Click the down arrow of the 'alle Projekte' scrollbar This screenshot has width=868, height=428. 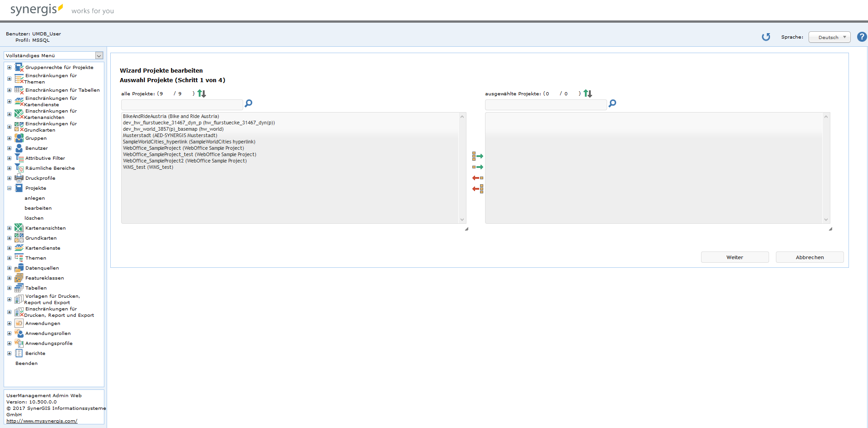click(x=462, y=220)
